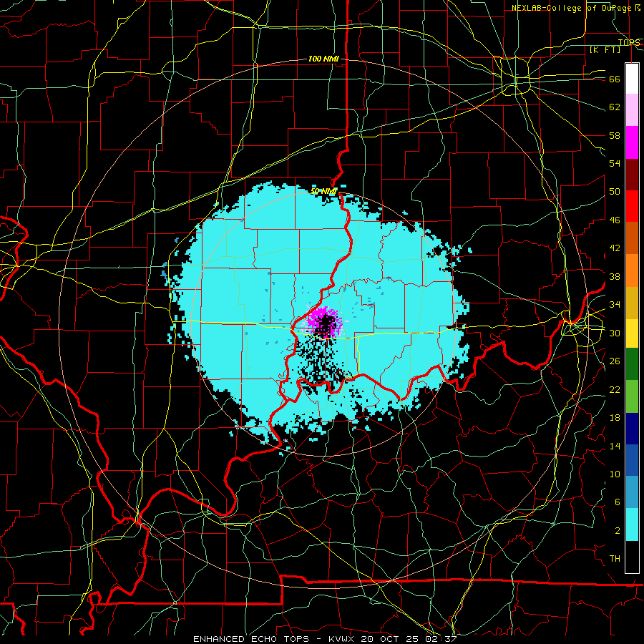The image size is (644, 644).
Task: Click the navy blue legend swatch
Action: 632,429
